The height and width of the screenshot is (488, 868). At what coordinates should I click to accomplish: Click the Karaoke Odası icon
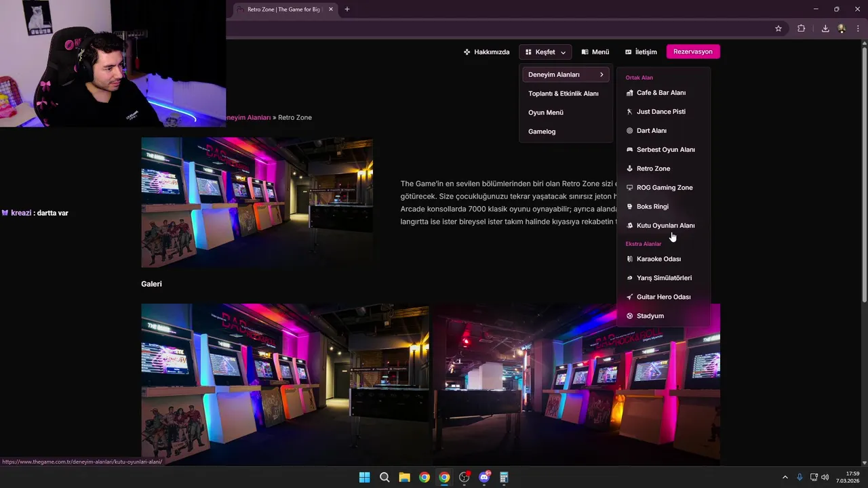[x=629, y=259]
